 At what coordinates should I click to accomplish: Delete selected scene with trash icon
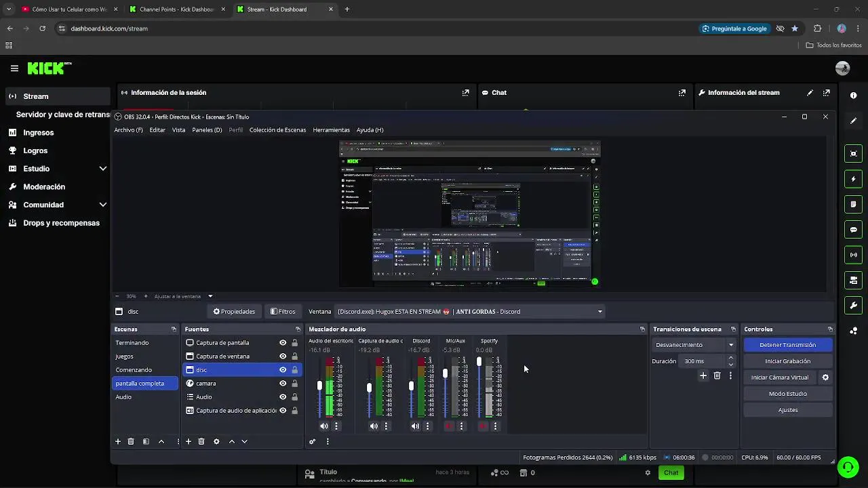click(131, 441)
